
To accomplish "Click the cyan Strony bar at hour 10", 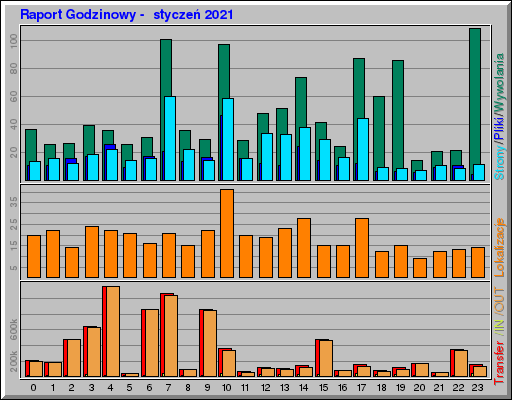I will pos(228,139).
